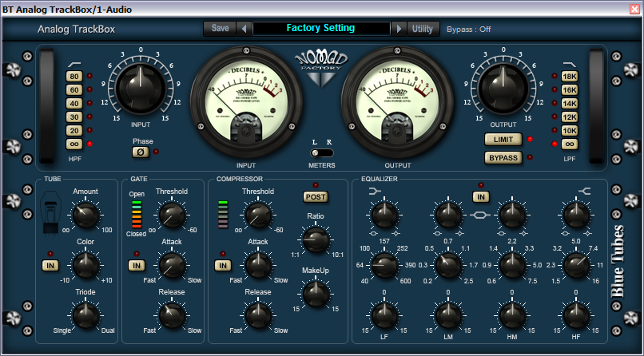Enable the EQUALIZER IN button

pyautogui.click(x=480, y=197)
